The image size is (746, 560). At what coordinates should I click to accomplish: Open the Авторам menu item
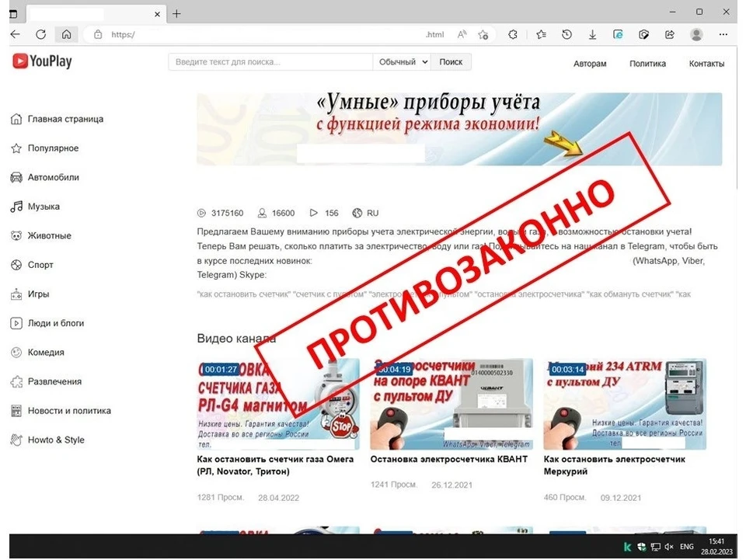point(590,64)
